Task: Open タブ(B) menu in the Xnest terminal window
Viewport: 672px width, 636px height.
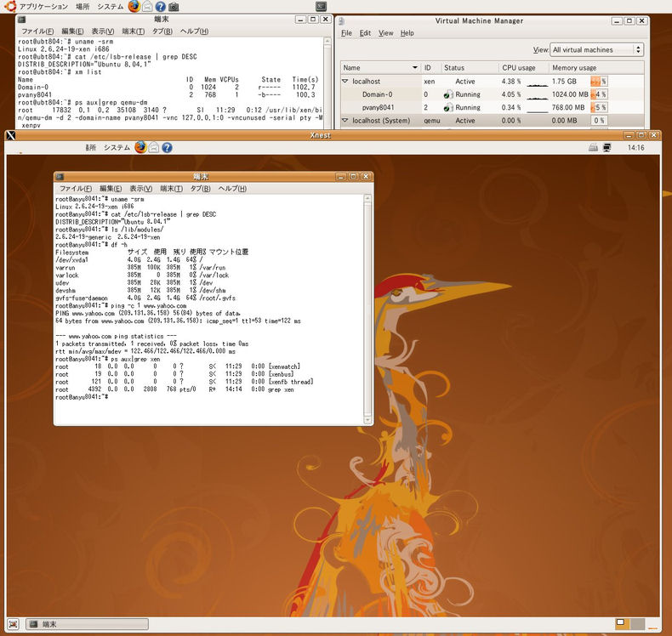Action: point(200,189)
